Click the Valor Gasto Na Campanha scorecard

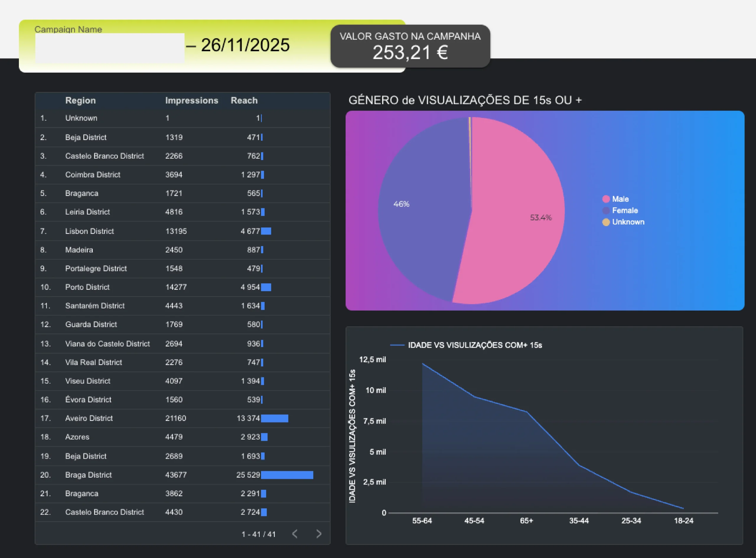[410, 46]
